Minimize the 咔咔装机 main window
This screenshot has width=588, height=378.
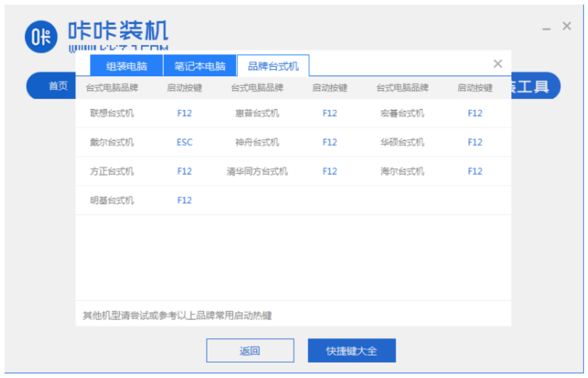pos(547,29)
